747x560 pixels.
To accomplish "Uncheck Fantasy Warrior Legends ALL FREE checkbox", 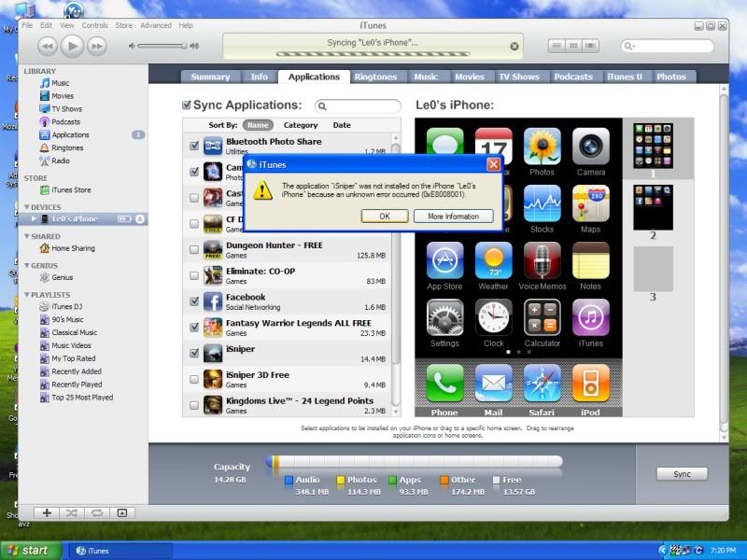I will tap(194, 328).
